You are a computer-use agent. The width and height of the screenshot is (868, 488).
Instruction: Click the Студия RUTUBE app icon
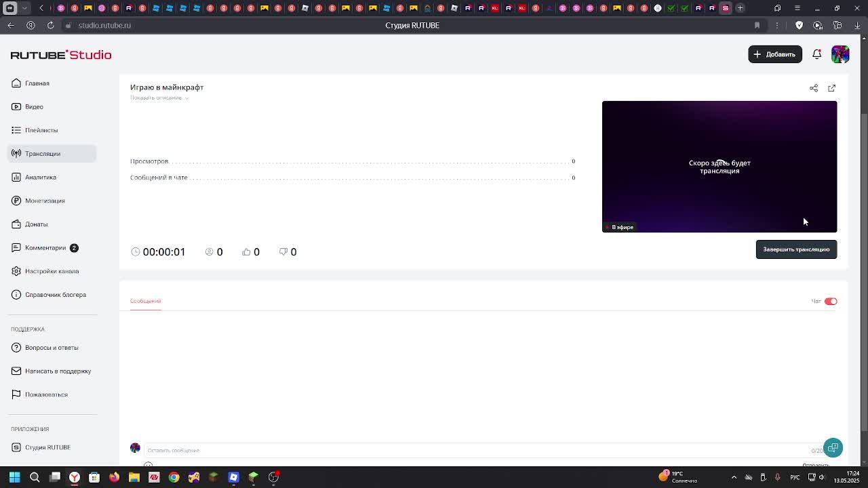point(16,447)
